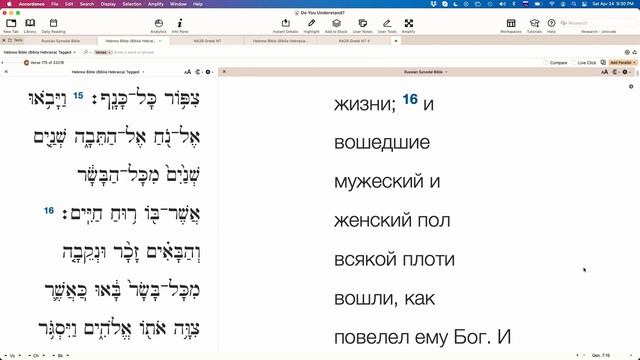Image resolution: width=640 pixels, height=360 pixels.
Task: Open the Amplify menu
Action: [156, 4]
